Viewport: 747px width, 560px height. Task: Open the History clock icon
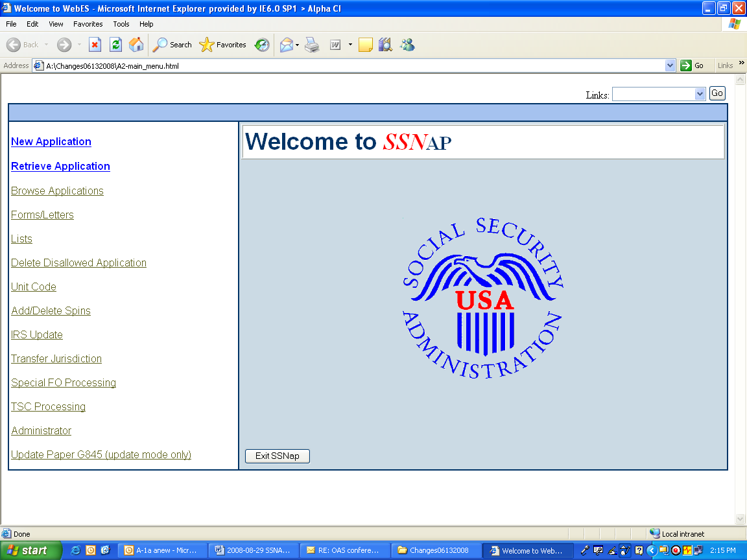[x=261, y=45]
